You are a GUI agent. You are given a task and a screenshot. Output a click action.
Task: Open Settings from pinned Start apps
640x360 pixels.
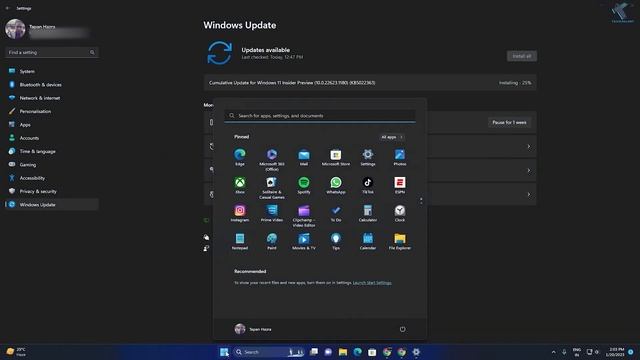[x=368, y=157]
